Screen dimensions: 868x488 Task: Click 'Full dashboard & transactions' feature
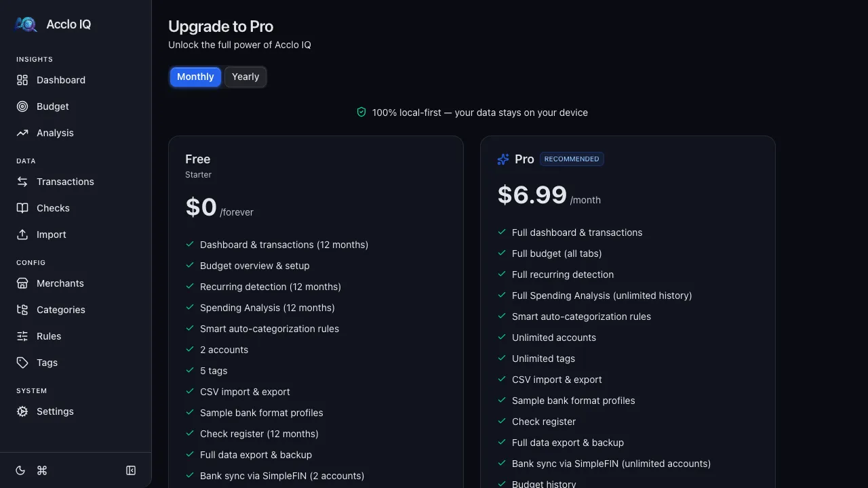pos(577,232)
